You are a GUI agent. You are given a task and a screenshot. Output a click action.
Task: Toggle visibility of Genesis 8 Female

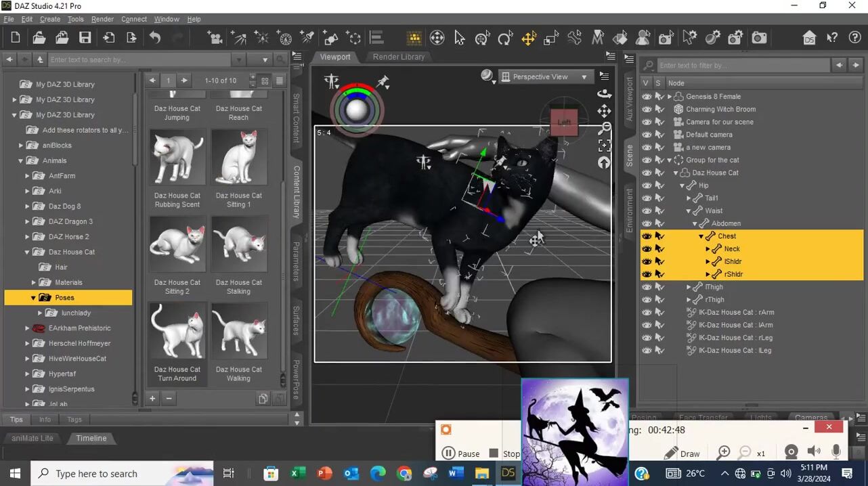tap(647, 97)
